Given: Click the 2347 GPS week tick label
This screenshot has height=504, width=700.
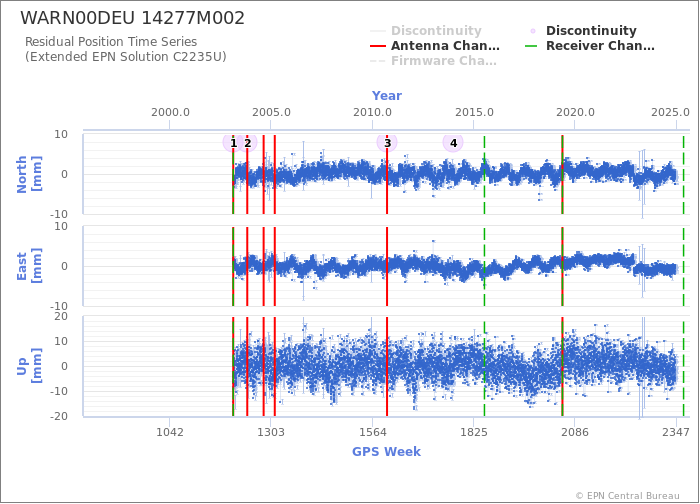Looking at the screenshot, I should 676,432.
